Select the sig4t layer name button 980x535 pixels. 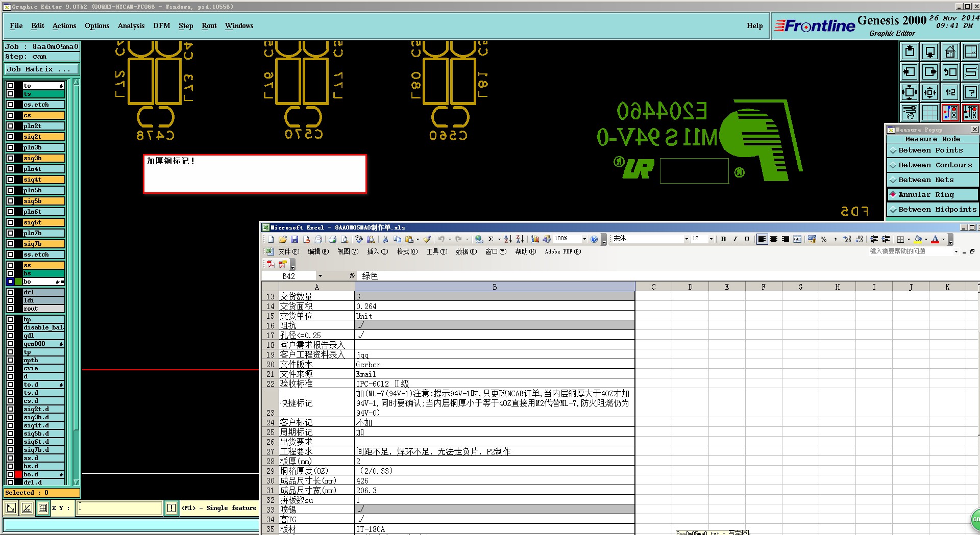pyautogui.click(x=43, y=180)
